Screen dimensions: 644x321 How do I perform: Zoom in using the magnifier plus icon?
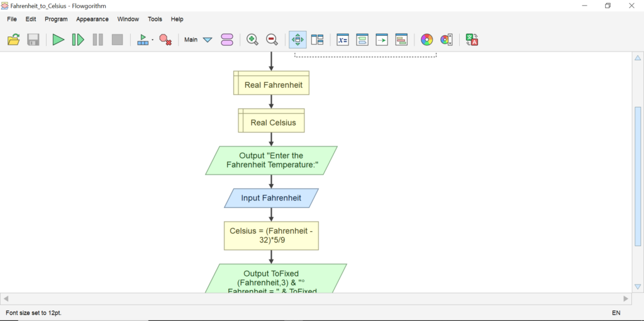(x=252, y=40)
